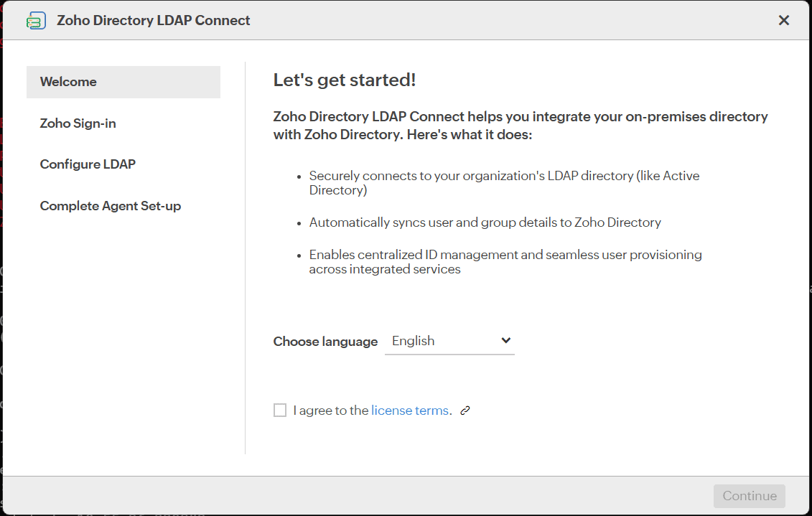Open the English language dropdown
Viewport: 812px width, 516px height.
(x=449, y=342)
